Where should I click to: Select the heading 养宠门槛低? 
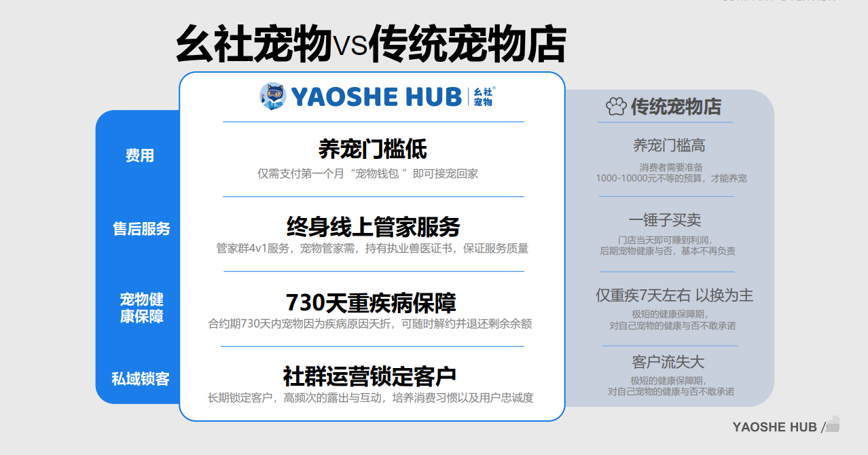click(x=373, y=149)
